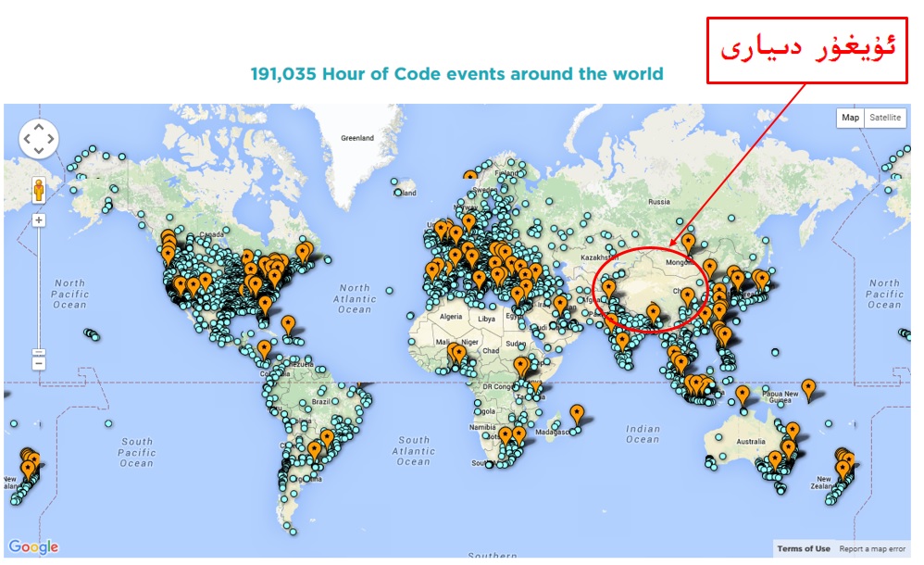Click the Niger label in Africa
Image resolution: width=924 pixels, height=565 pixels.
click(469, 342)
